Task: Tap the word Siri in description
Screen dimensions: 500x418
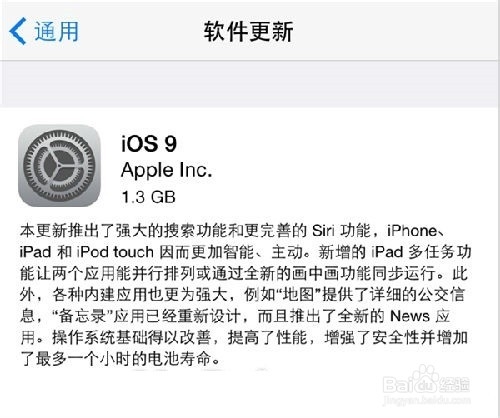Action: pyautogui.click(x=325, y=231)
